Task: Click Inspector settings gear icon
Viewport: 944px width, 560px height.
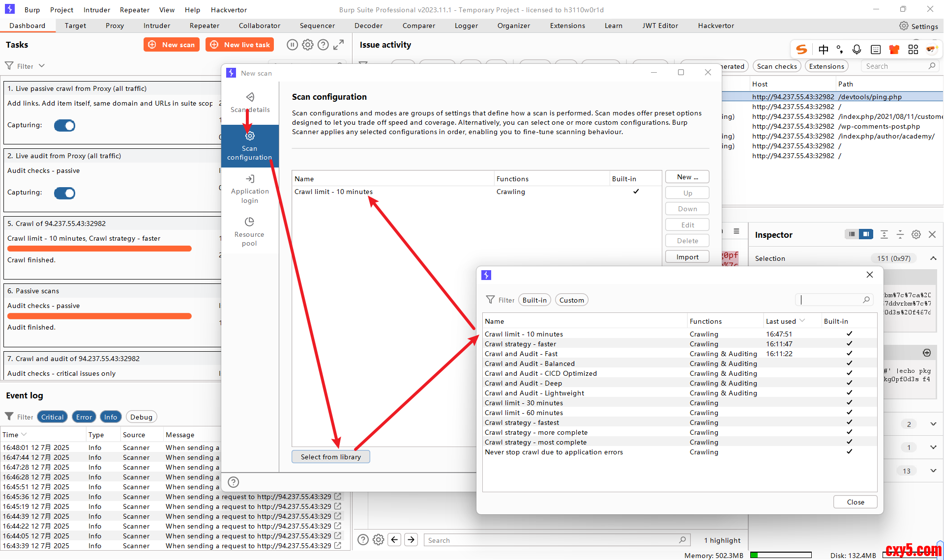Action: 916,235
